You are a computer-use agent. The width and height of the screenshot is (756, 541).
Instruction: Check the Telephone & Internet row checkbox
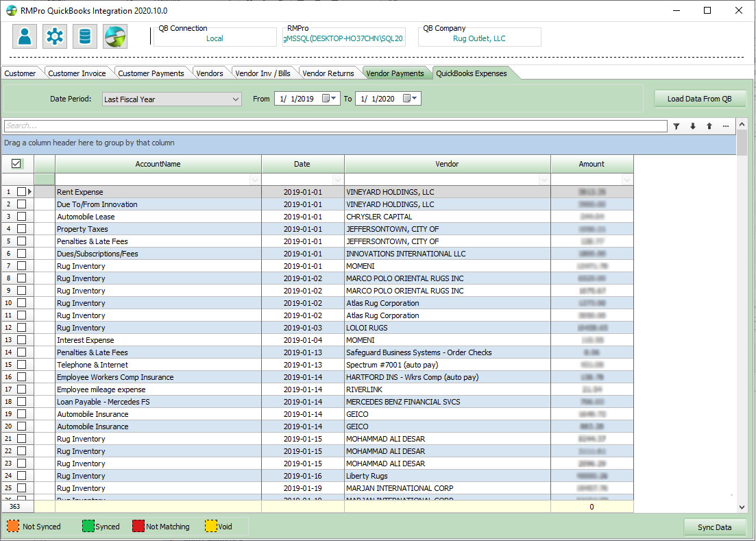coord(22,365)
